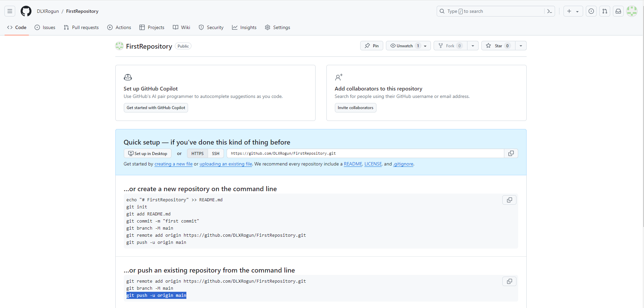Open the README link
Screen dimensions: 644x308
[x=353, y=164]
